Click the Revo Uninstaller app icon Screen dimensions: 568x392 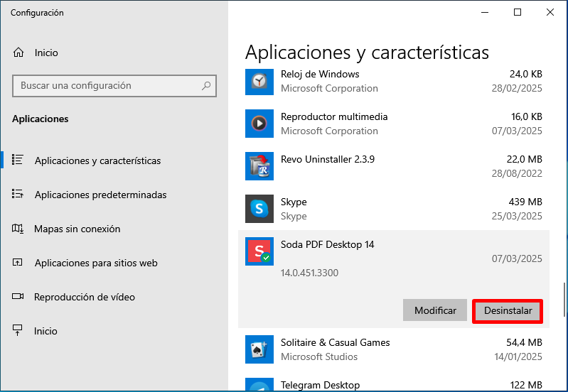click(x=259, y=166)
